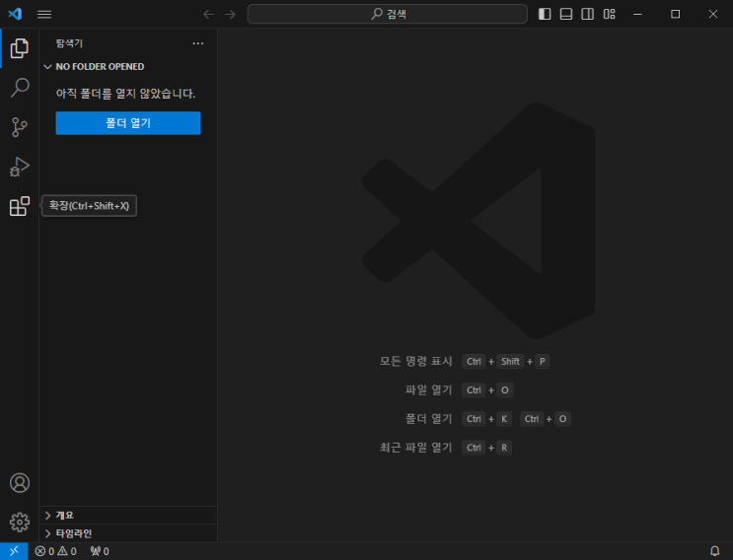This screenshot has width=733, height=560.
Task: Open the Manage gear icon
Action: pos(19,523)
